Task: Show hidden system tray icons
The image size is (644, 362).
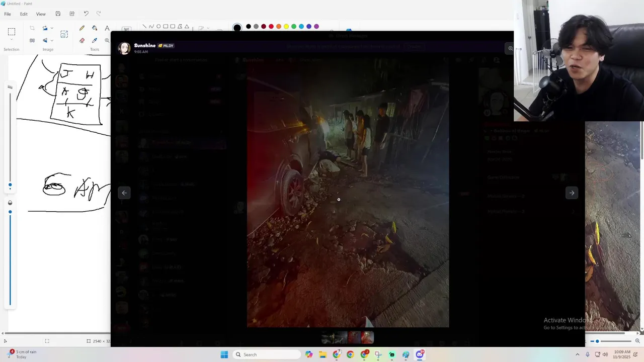Action: pyautogui.click(x=577, y=354)
